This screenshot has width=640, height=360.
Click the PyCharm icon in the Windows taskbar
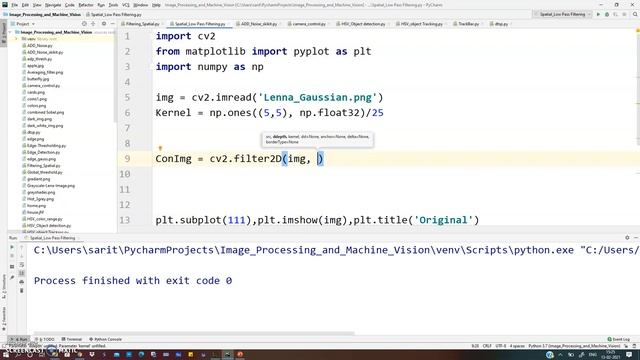[227, 355]
